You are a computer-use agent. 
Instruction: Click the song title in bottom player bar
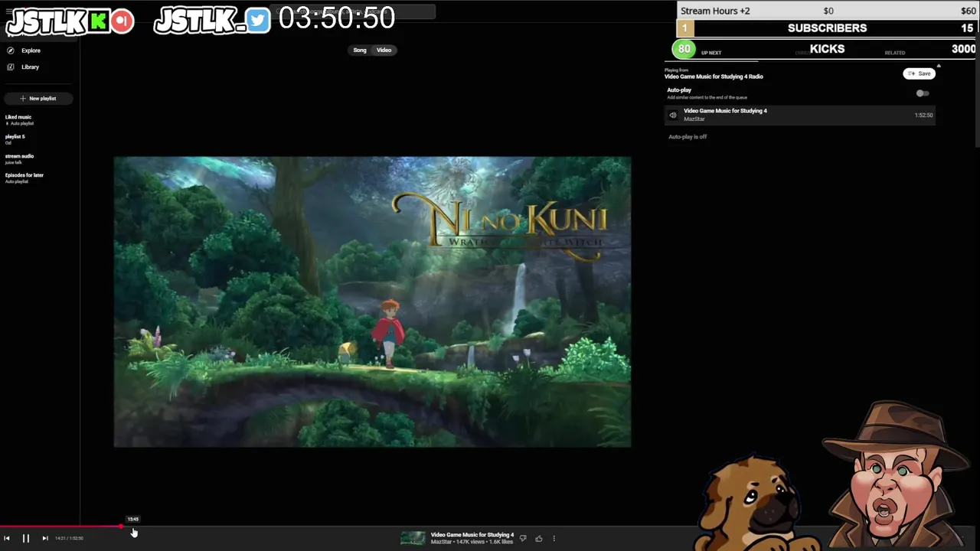(472, 535)
